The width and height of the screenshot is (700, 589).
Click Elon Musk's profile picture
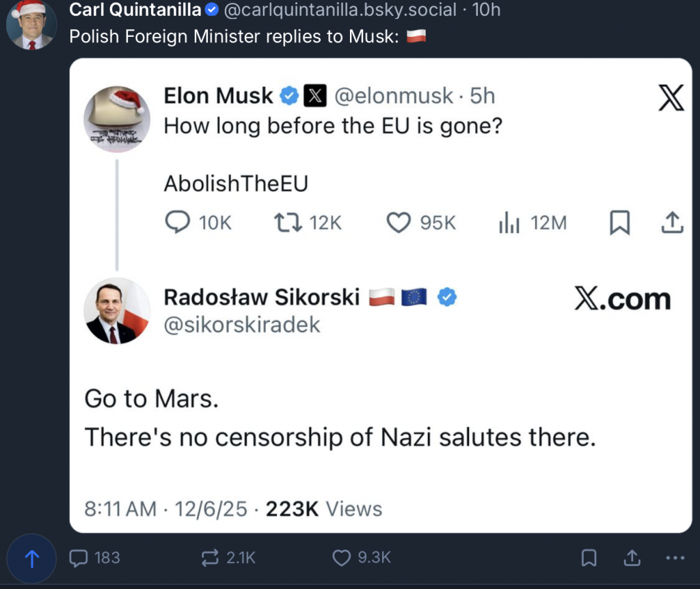pos(116,119)
